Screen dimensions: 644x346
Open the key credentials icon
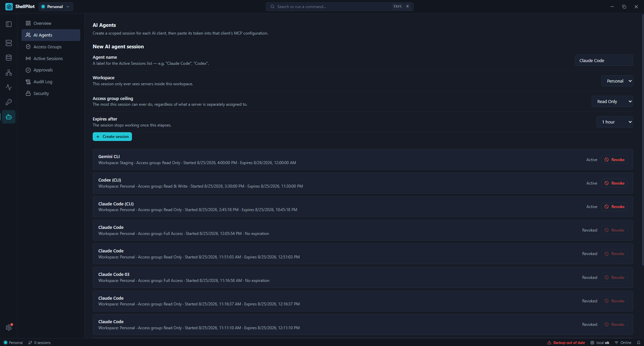click(9, 102)
